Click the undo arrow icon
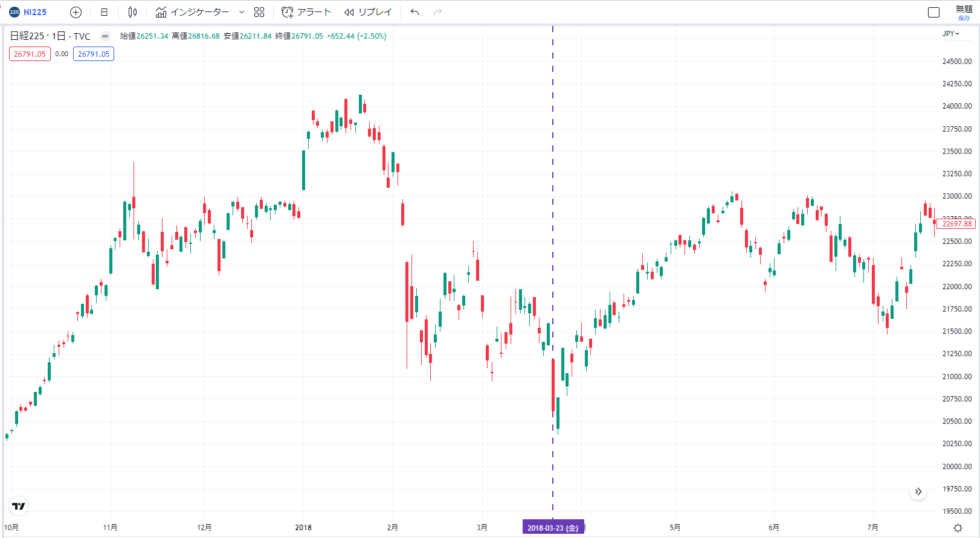 click(414, 12)
